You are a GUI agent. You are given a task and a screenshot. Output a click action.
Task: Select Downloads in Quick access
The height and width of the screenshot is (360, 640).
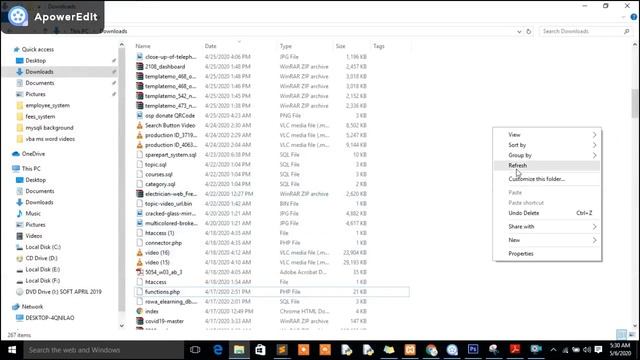click(39, 72)
